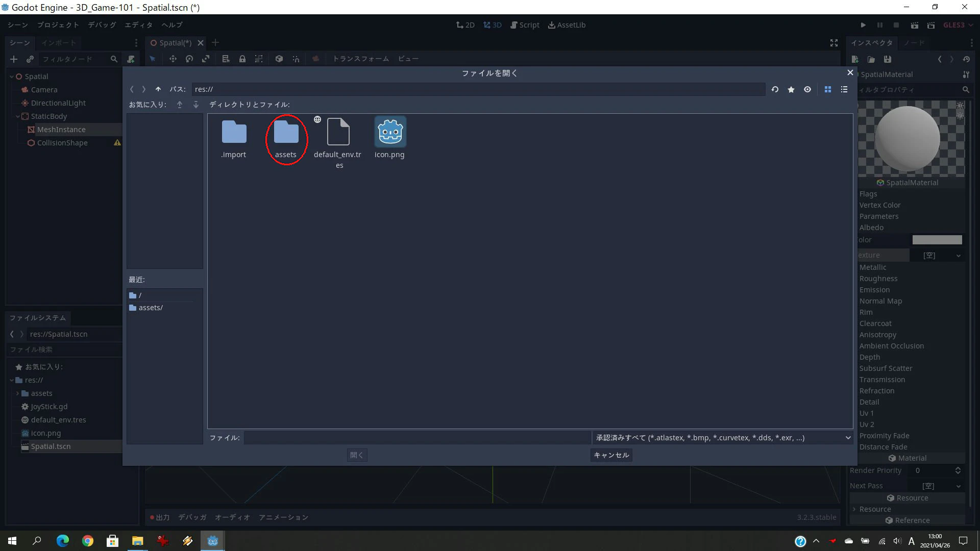The height and width of the screenshot is (551, 980).
Task: Click the 開く button
Action: 357,455
